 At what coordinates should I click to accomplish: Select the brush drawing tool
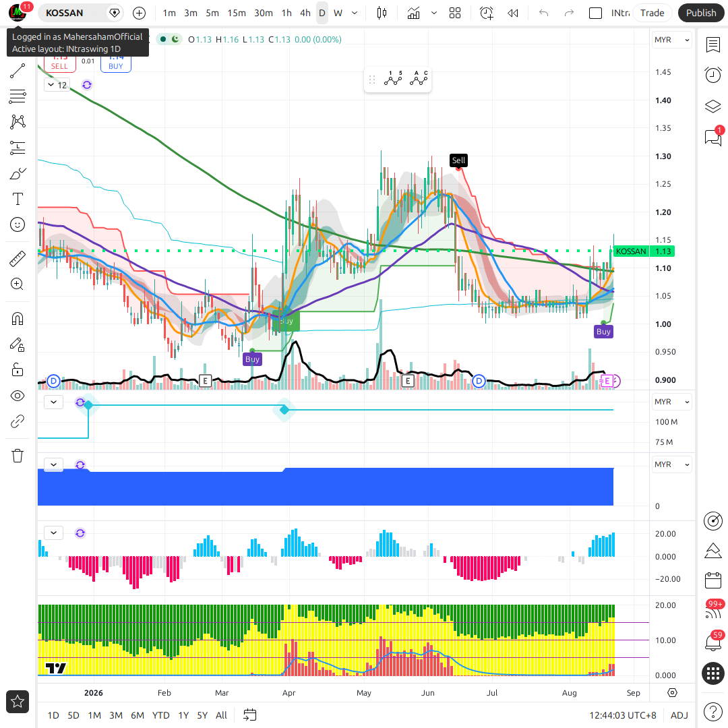pos(18,174)
